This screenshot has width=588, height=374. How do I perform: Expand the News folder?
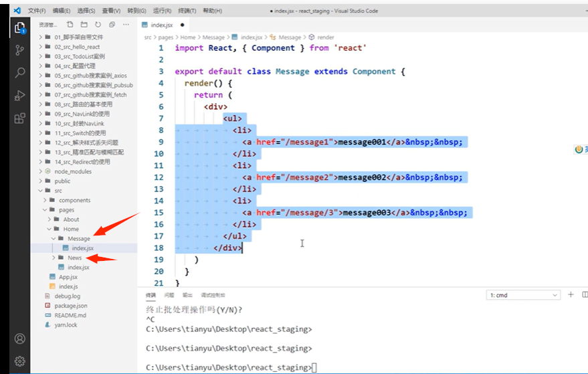tap(84, 258)
